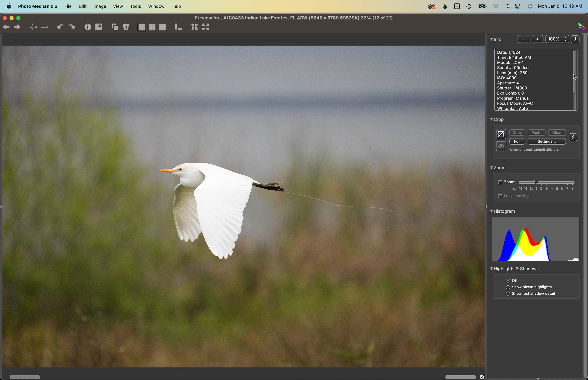588x380 pixels.
Task: Switch to side-by-side vertical split view
Action: click(152, 27)
